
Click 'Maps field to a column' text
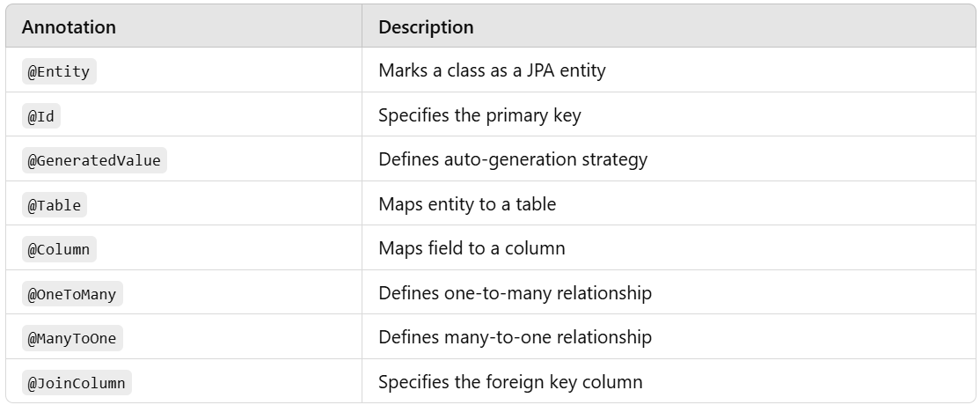click(x=472, y=248)
